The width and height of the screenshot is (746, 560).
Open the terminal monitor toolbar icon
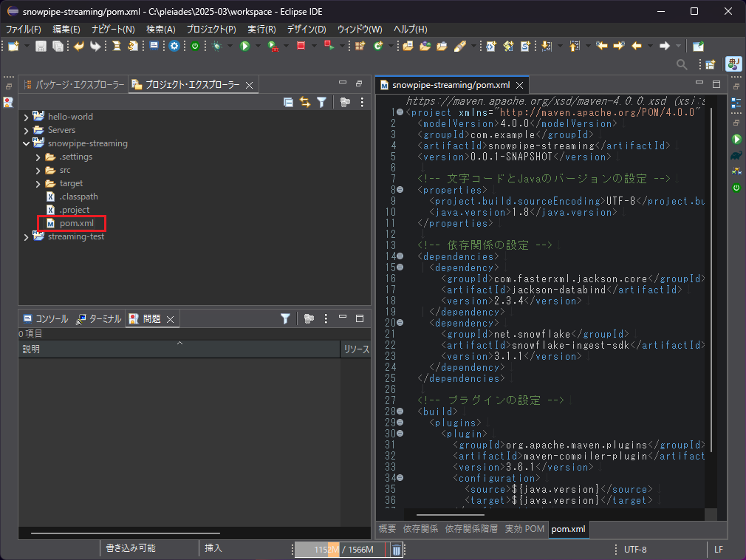click(154, 46)
